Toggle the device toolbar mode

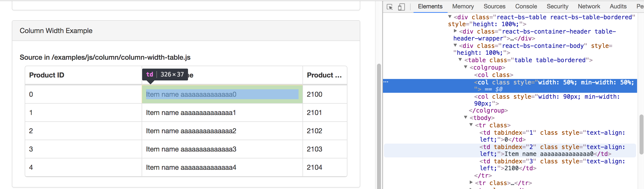click(x=401, y=7)
